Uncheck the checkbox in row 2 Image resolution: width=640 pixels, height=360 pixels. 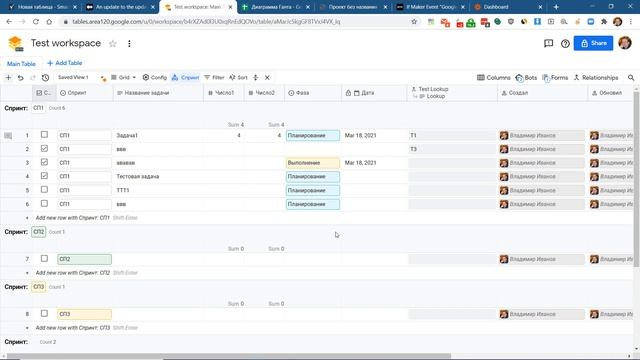(x=44, y=149)
